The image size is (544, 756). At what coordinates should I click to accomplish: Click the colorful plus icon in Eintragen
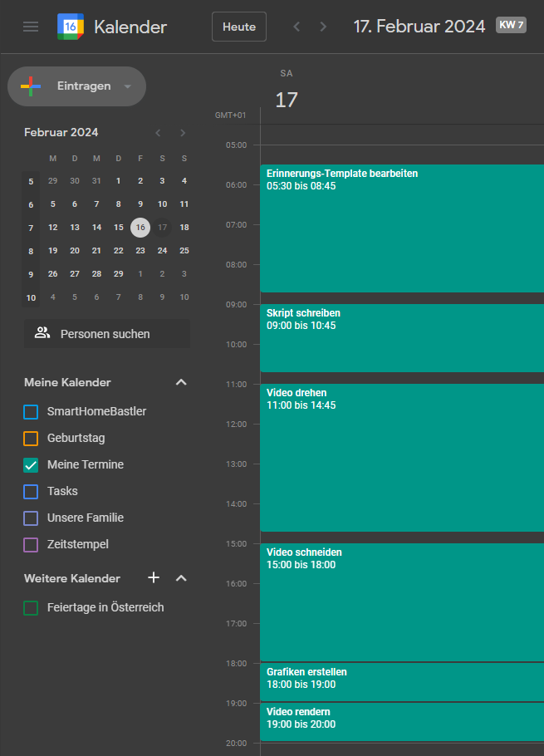click(31, 86)
